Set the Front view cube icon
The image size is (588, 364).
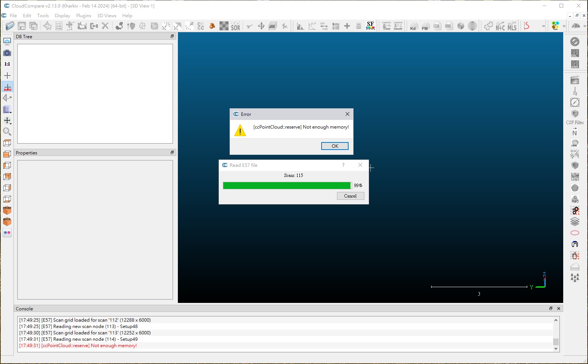point(7,210)
